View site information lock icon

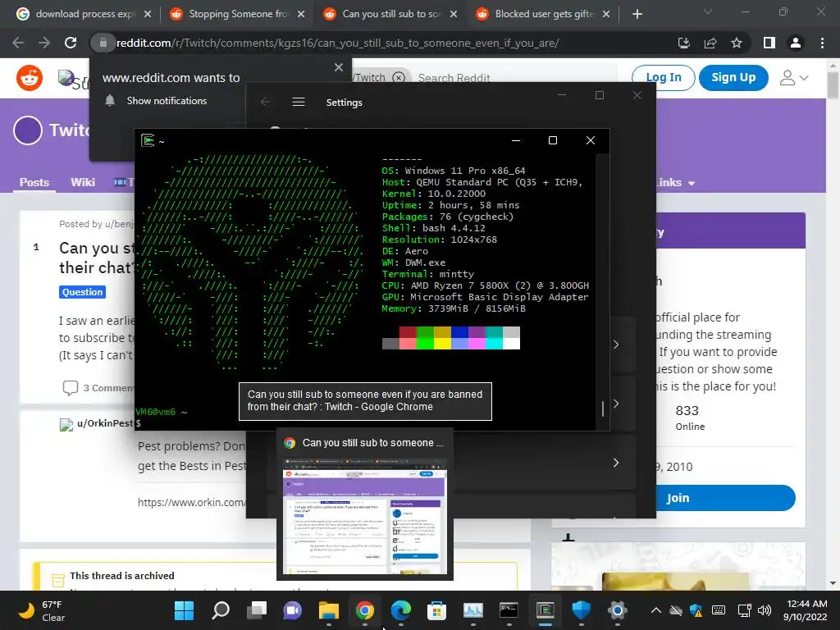pyautogui.click(x=103, y=43)
